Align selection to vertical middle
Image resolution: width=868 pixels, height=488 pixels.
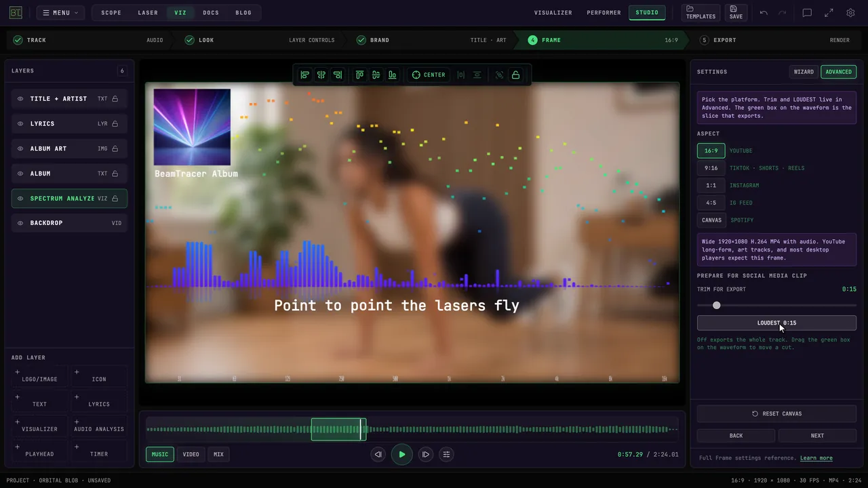click(x=376, y=75)
